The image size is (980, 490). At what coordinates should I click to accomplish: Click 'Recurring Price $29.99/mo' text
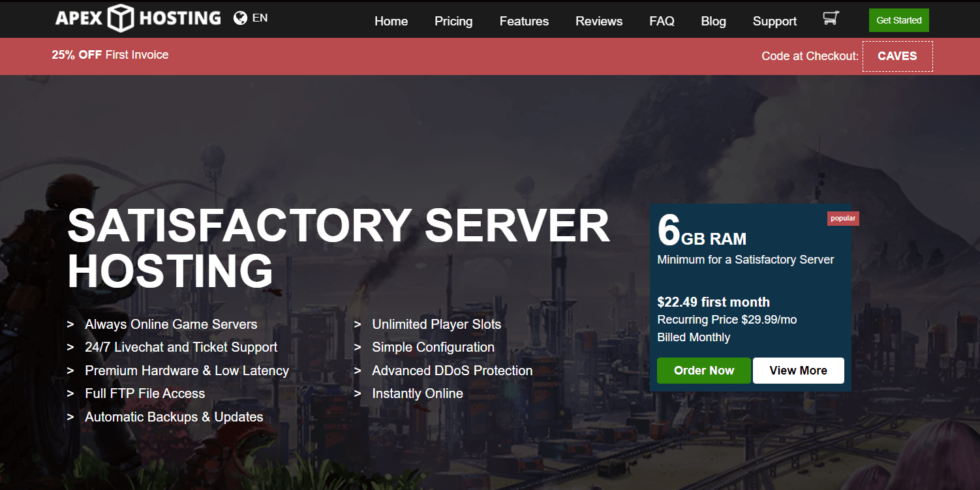[x=727, y=320]
